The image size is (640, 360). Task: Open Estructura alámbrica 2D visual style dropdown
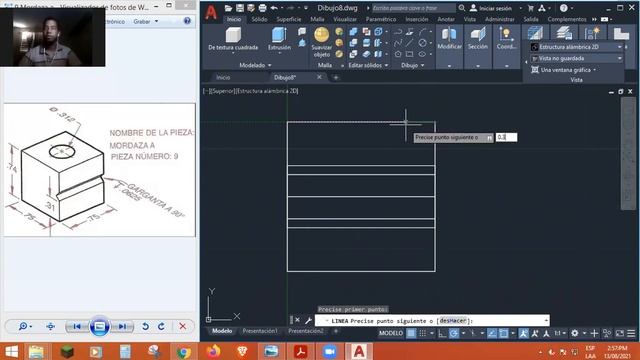tap(577, 47)
